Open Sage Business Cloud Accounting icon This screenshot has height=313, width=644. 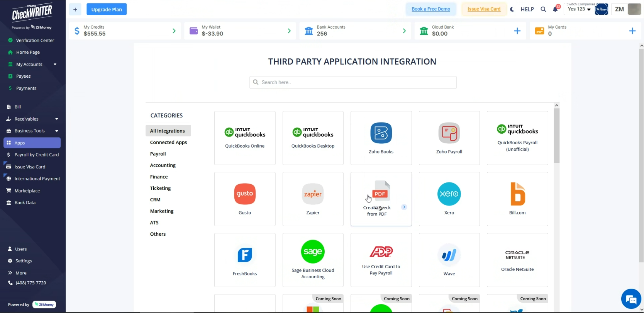(313, 252)
